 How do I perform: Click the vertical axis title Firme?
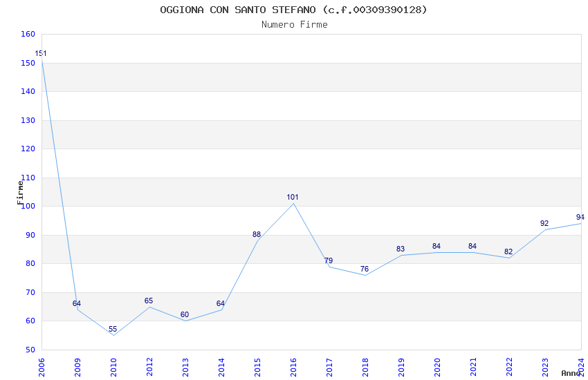pos(20,193)
